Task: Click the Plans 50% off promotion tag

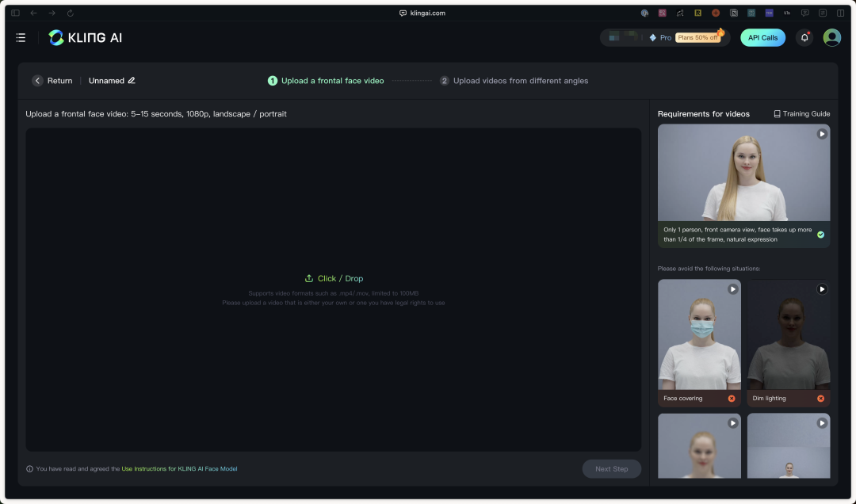Action: 697,38
